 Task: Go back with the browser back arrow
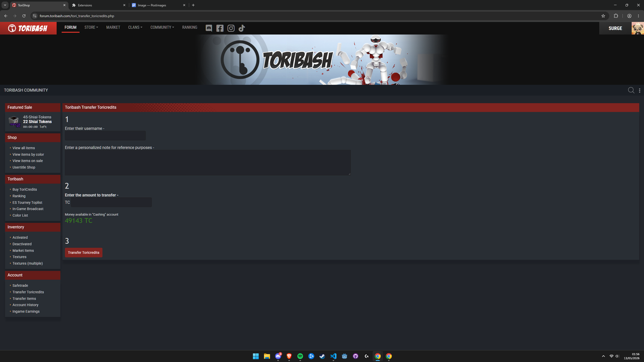(x=6, y=16)
